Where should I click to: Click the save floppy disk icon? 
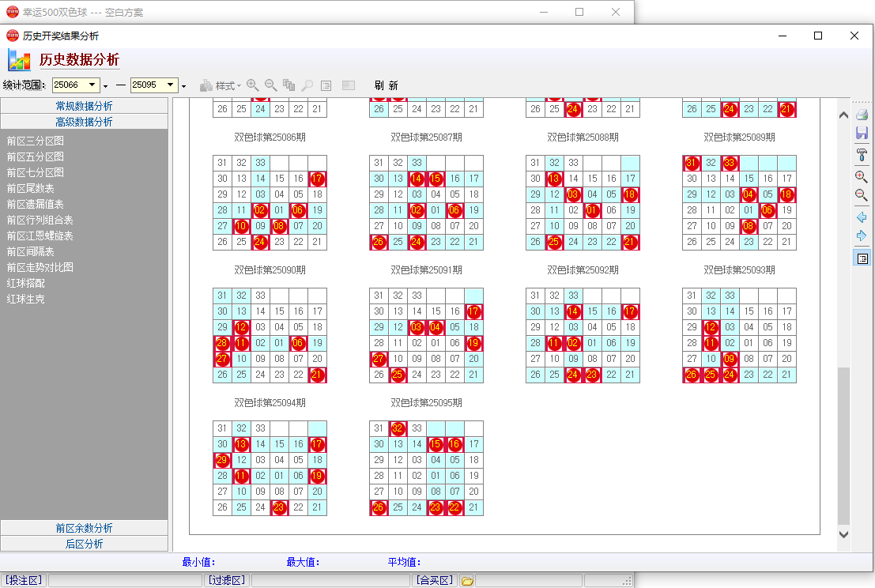[862, 133]
